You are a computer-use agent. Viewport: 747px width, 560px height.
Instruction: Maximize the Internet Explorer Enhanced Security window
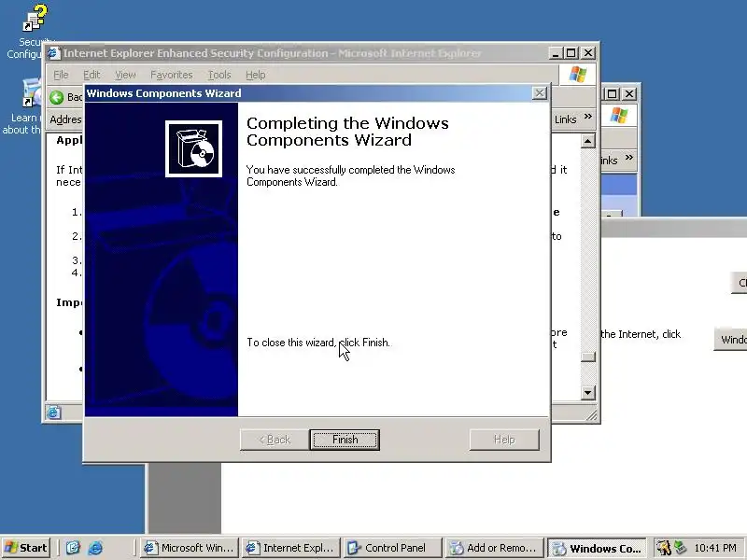tap(571, 53)
